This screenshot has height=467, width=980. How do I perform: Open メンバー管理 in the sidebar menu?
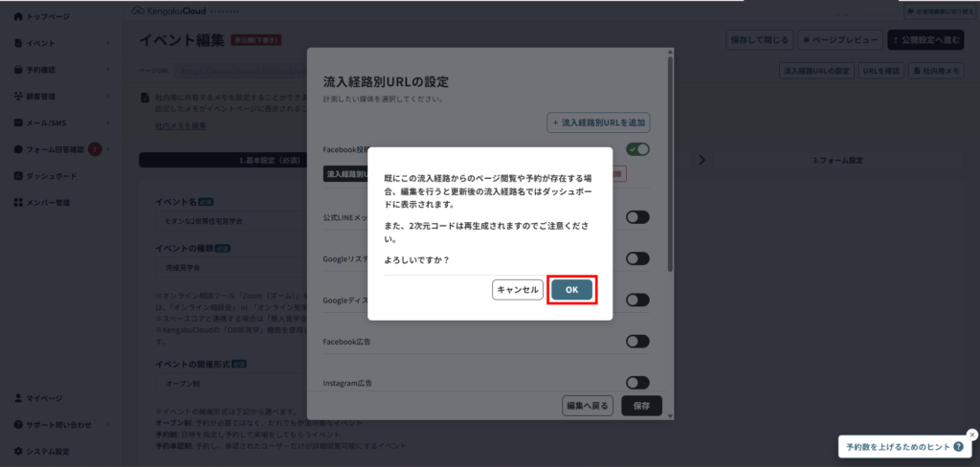point(48,203)
